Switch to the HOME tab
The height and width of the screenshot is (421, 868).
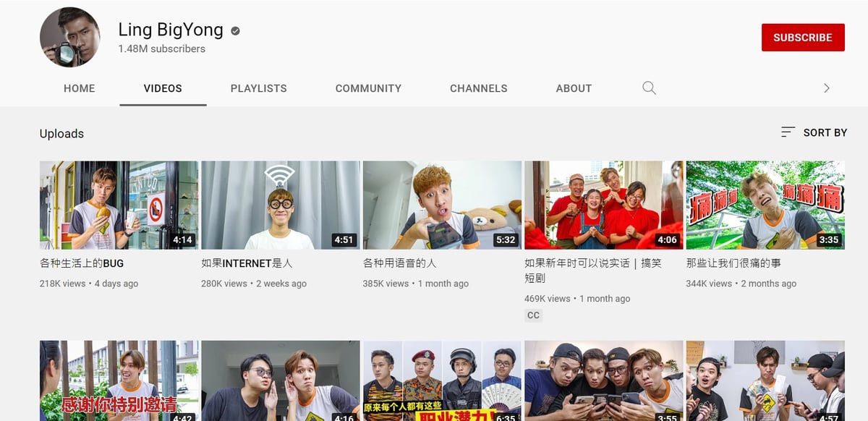tap(80, 88)
